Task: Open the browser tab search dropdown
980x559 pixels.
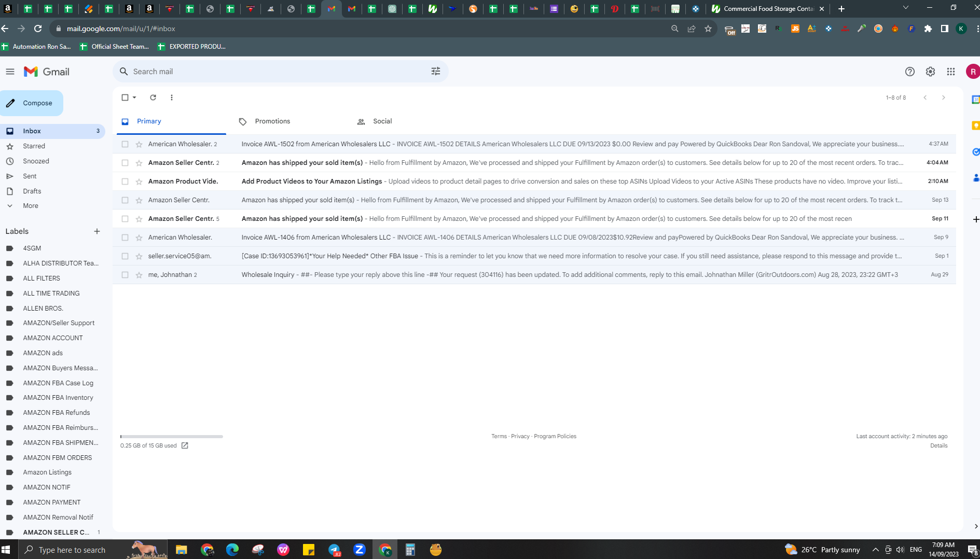Action: (906, 8)
